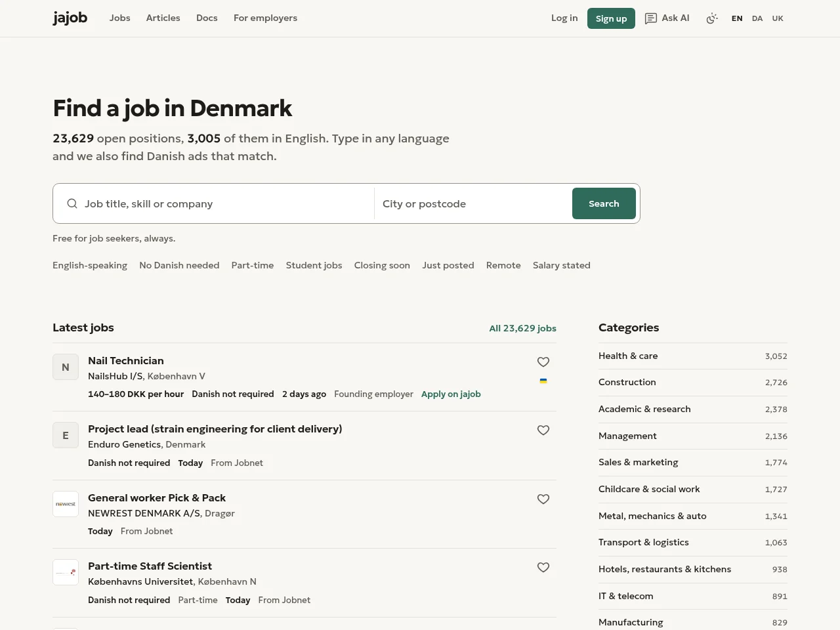Save Part-time Staff Scientist job heart

(x=543, y=567)
